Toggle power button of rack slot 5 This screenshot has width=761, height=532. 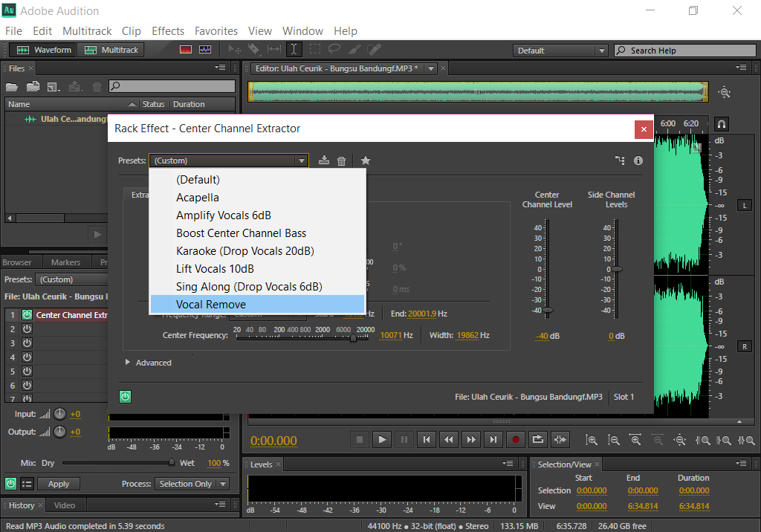point(27,372)
